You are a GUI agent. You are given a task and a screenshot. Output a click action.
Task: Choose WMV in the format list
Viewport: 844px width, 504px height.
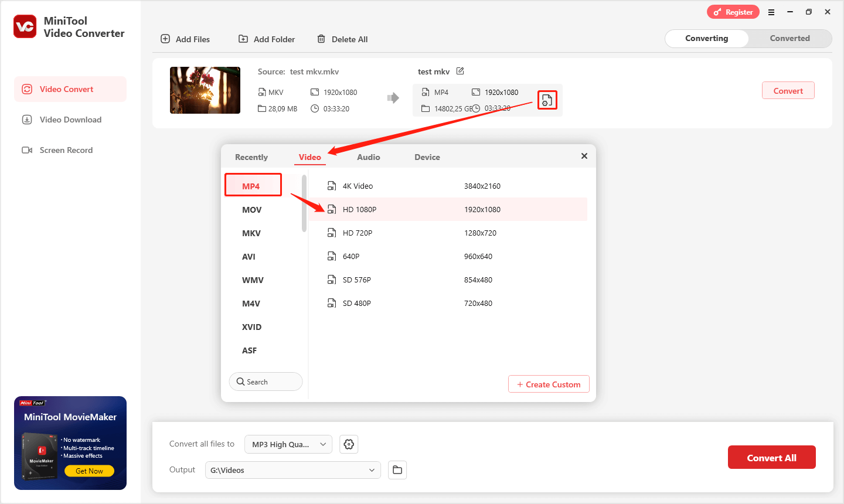[x=253, y=280]
